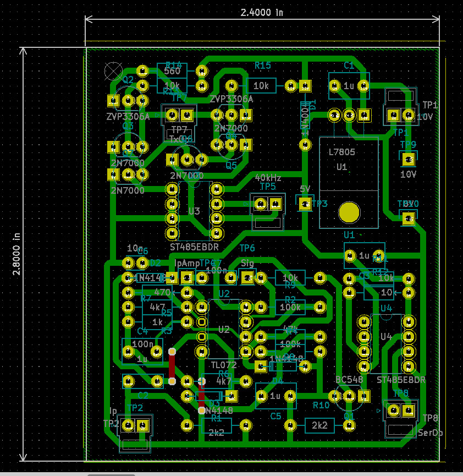Viewport: 463px width, 476px height.
Task: Click the square pad under TP9
Action: 409,160
